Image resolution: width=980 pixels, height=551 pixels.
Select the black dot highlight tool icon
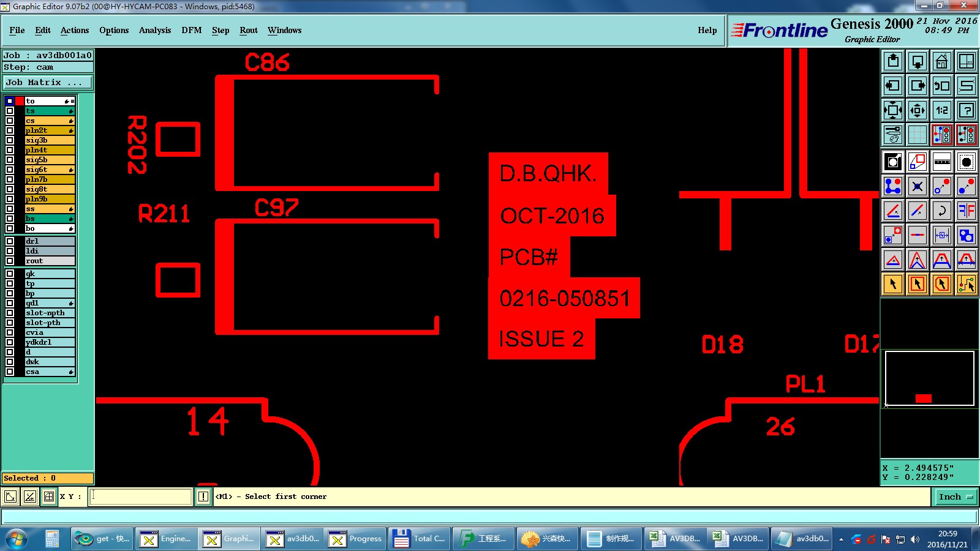[967, 162]
